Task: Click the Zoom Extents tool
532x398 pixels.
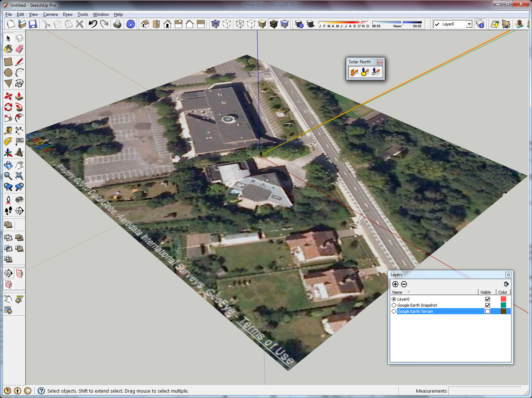Action: 19,176
